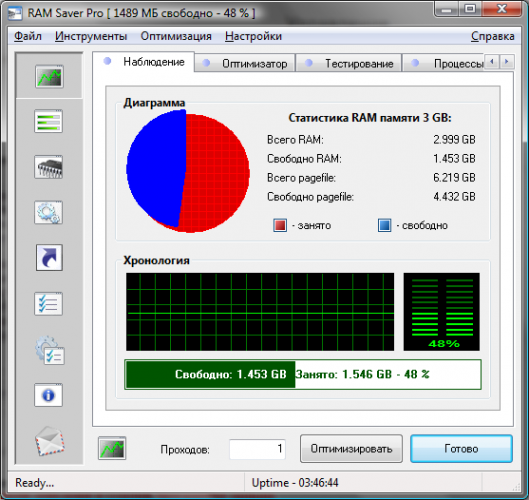Switch to the Процессы tab

tap(443, 63)
